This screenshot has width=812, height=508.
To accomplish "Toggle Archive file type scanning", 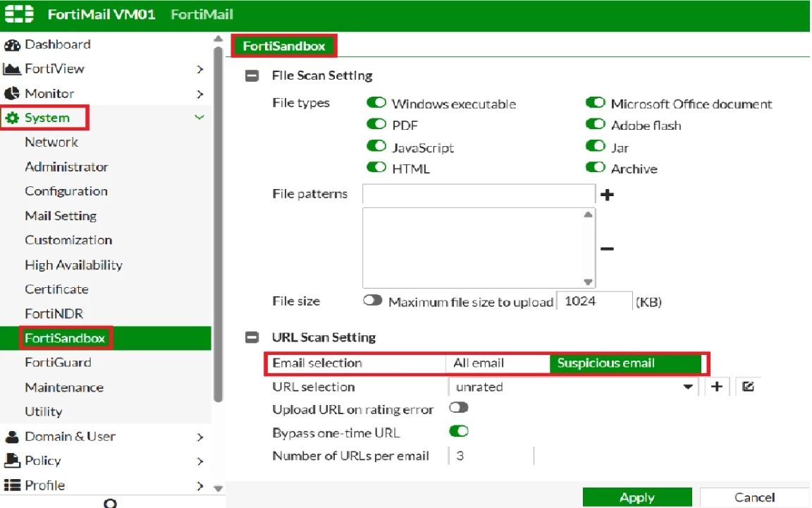I will click(x=596, y=167).
